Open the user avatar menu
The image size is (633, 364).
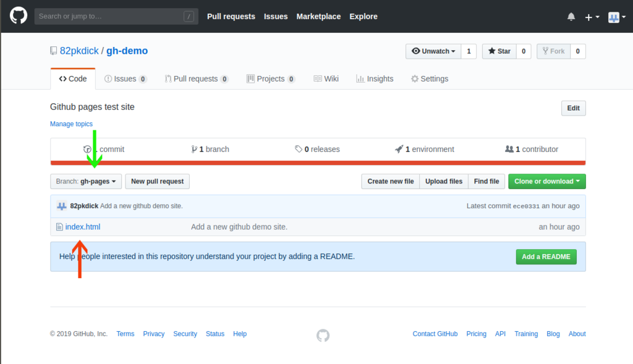point(617,17)
